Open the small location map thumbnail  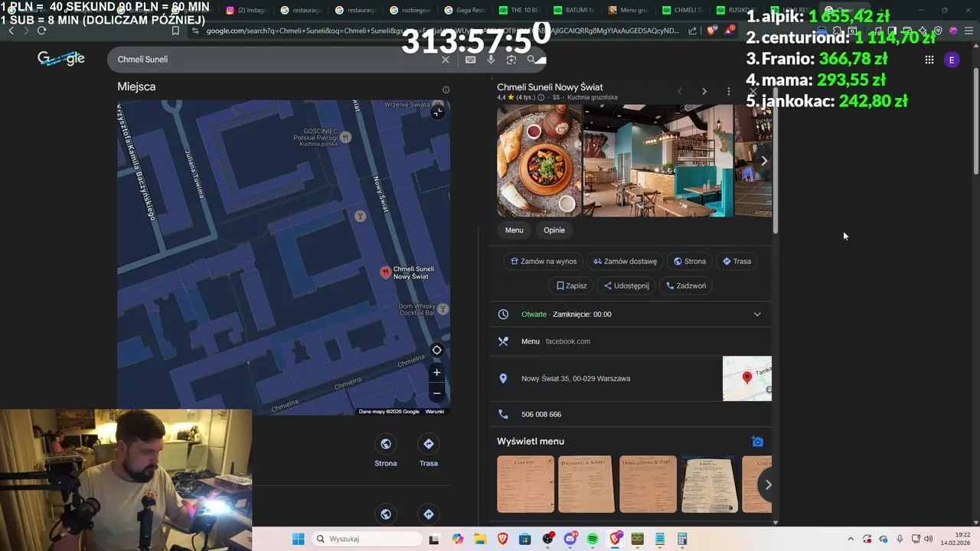click(x=747, y=378)
